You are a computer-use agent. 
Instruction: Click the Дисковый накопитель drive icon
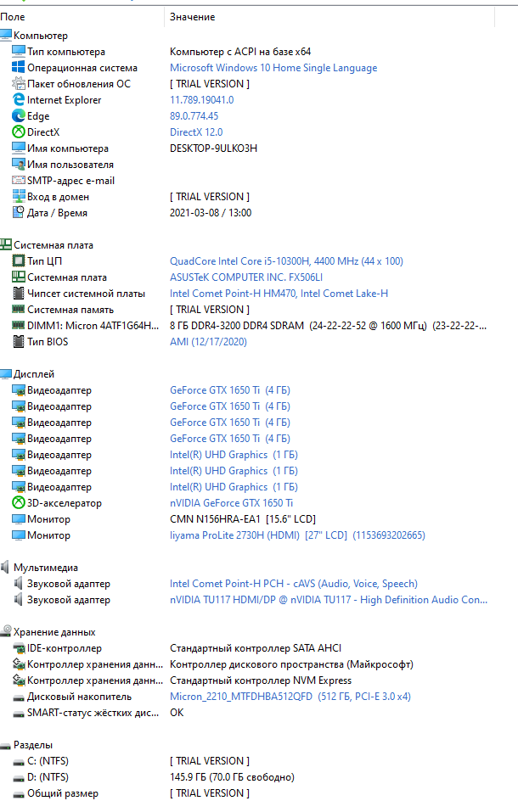(19, 697)
